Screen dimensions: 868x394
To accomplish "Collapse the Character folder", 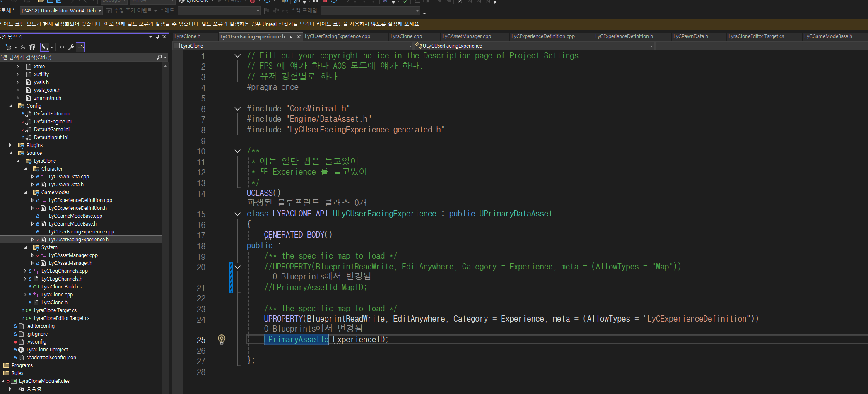I will [25, 169].
